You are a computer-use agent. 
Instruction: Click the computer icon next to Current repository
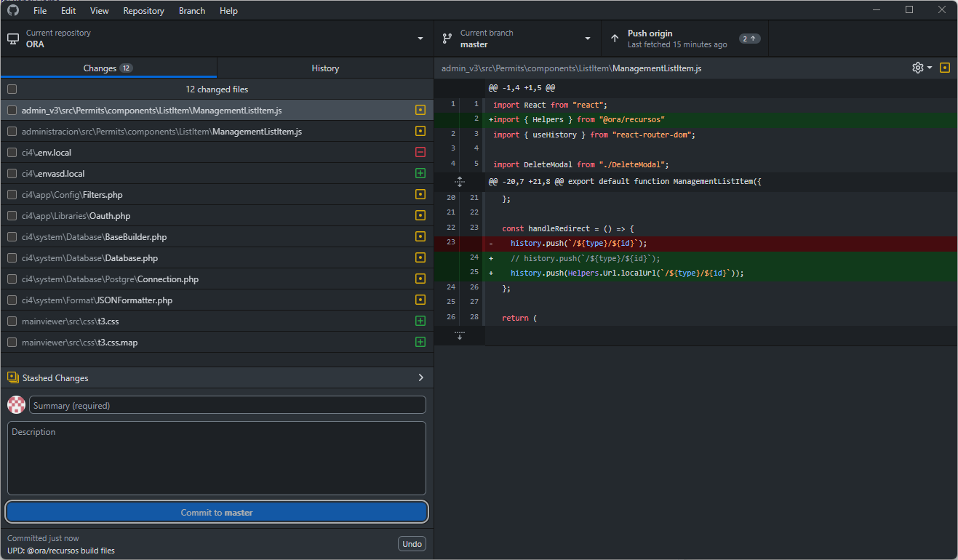click(13, 39)
